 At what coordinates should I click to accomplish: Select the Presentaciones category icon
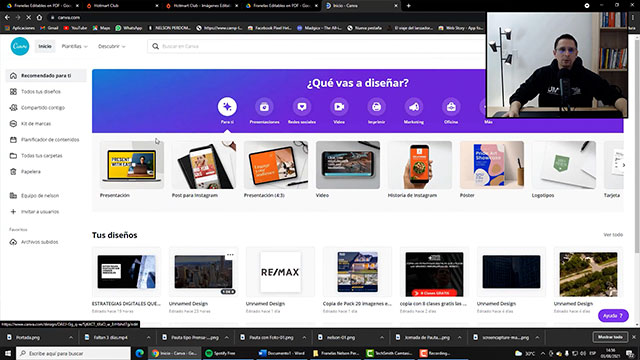(264, 107)
